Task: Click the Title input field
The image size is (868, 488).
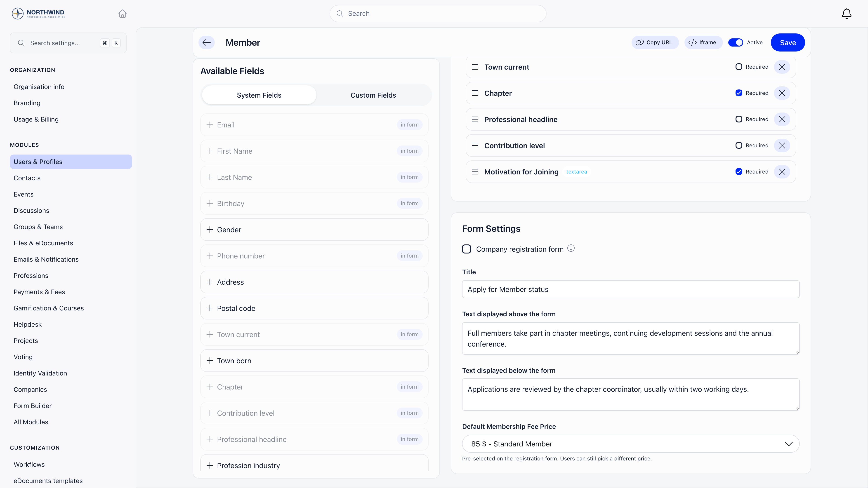Action: 630,289
